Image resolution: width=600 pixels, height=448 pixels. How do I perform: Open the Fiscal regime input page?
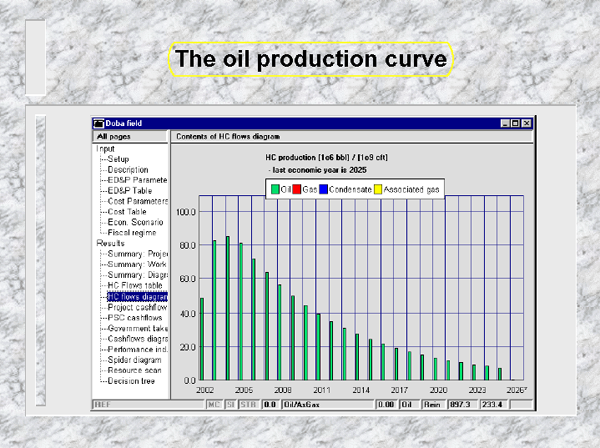[x=132, y=233]
